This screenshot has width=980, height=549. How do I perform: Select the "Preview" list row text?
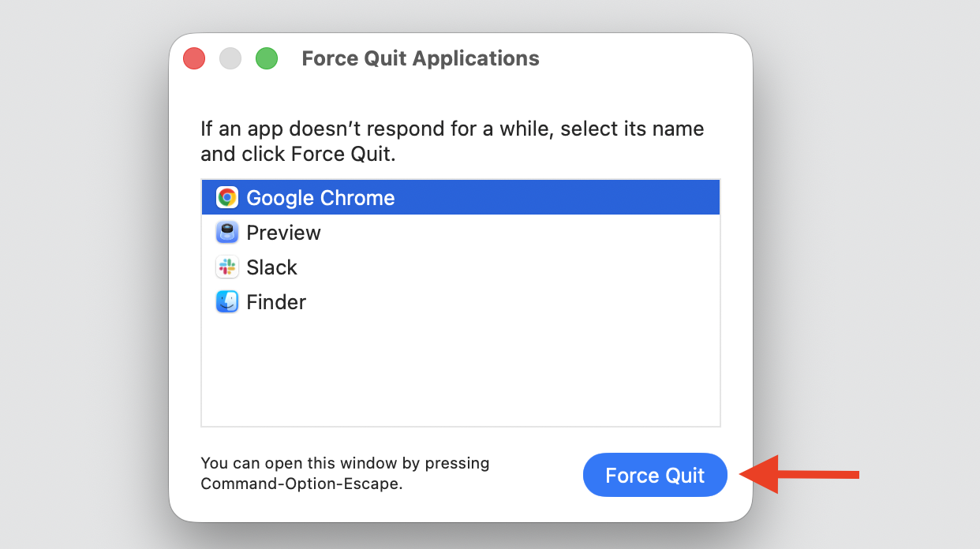point(283,233)
